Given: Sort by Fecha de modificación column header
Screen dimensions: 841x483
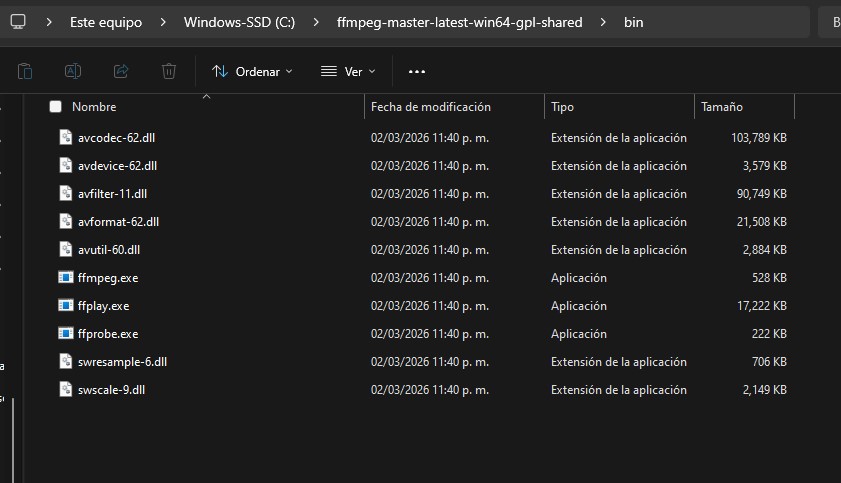Looking at the screenshot, I should pyautogui.click(x=431, y=107).
